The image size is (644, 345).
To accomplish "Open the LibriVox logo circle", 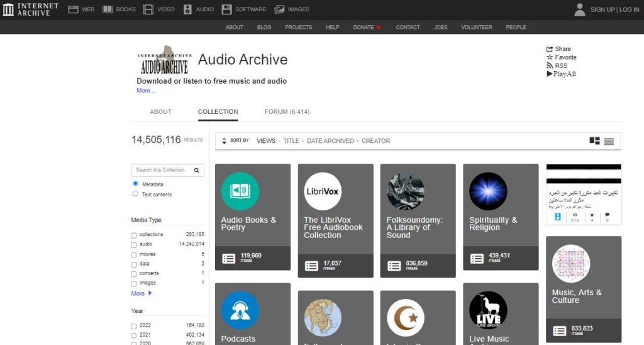I will (x=323, y=191).
